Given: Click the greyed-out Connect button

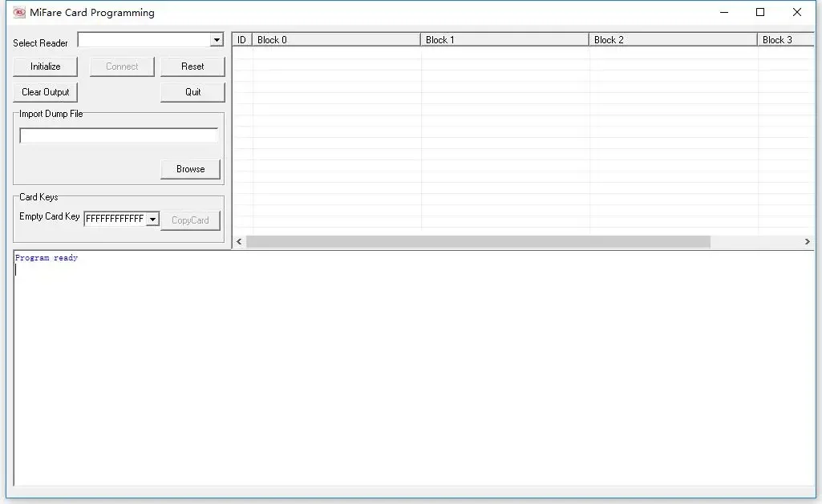Looking at the screenshot, I should click(x=122, y=67).
